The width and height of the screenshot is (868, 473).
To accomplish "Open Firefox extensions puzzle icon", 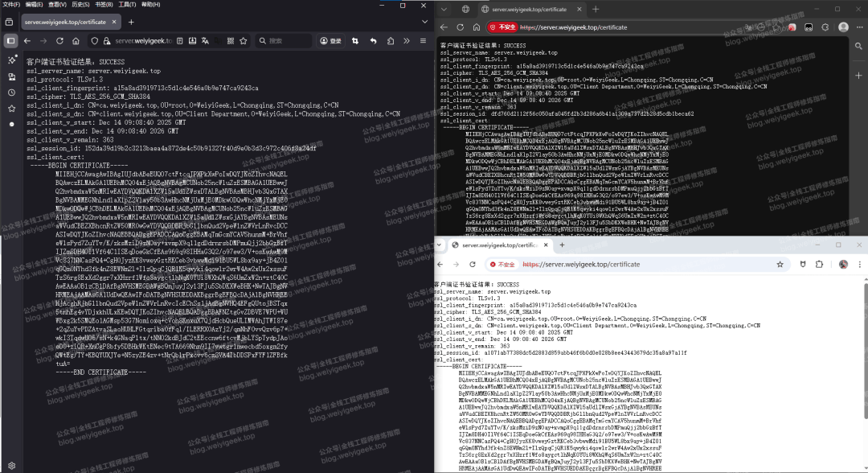I will 388,41.
